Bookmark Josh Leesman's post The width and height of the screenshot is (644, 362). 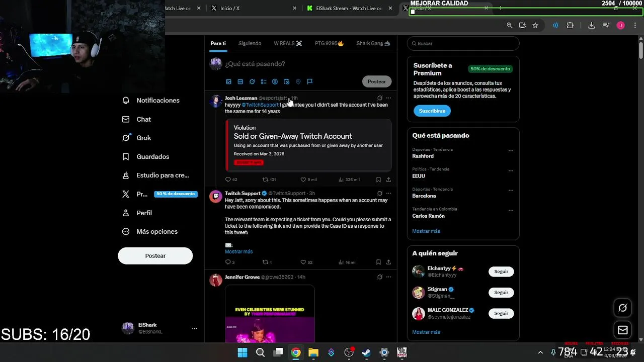378,179
